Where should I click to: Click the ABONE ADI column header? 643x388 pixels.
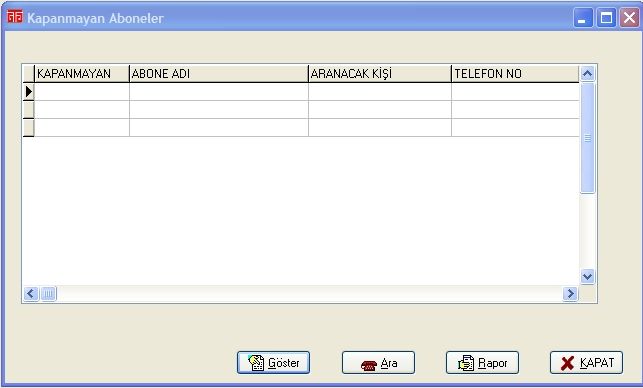coord(219,74)
